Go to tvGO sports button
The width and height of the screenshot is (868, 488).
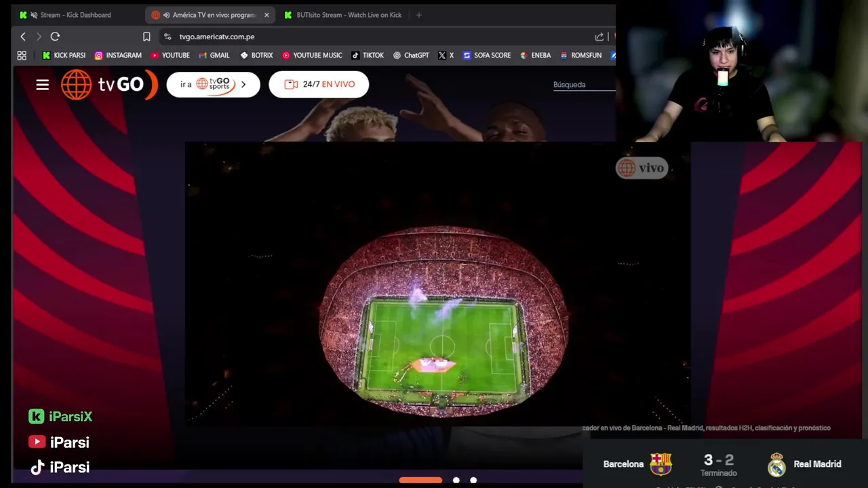pyautogui.click(x=213, y=85)
